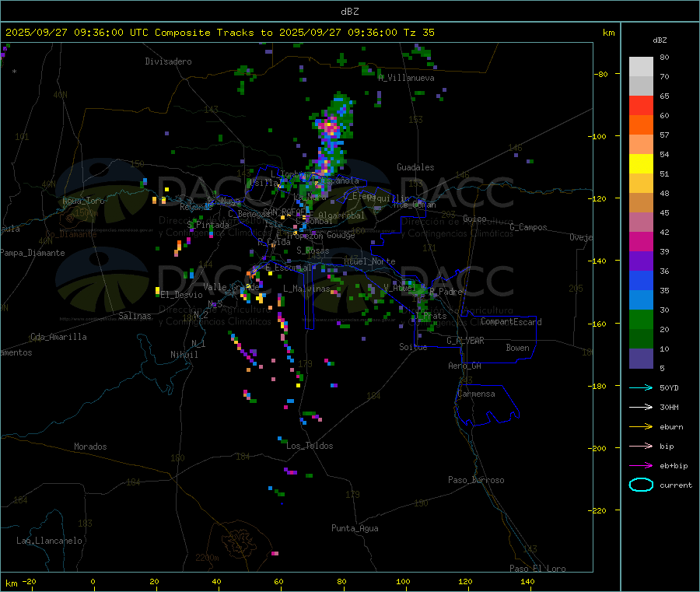
Task: Click the 65 dBZ red color swatch
Action: [x=641, y=105]
